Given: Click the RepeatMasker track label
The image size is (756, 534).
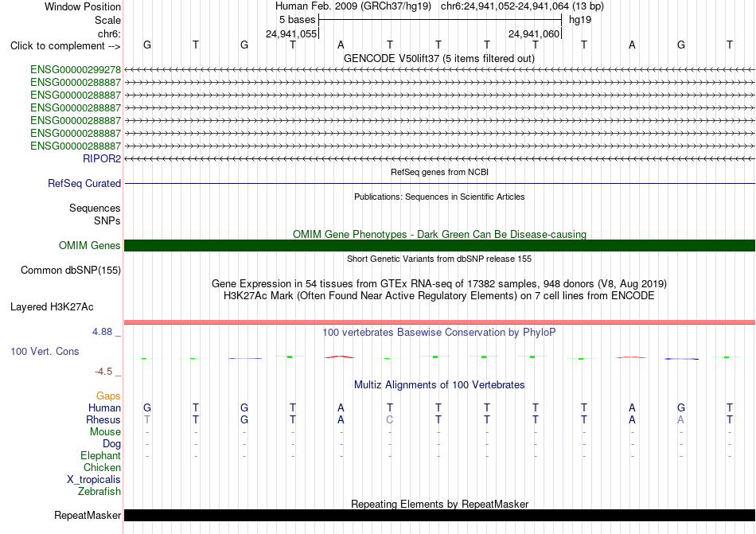Looking at the screenshot, I should tap(88, 515).
